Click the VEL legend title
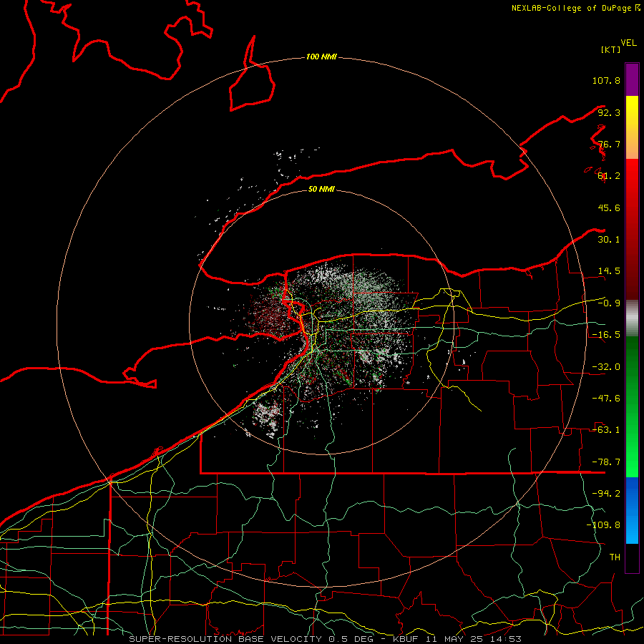 (628, 43)
